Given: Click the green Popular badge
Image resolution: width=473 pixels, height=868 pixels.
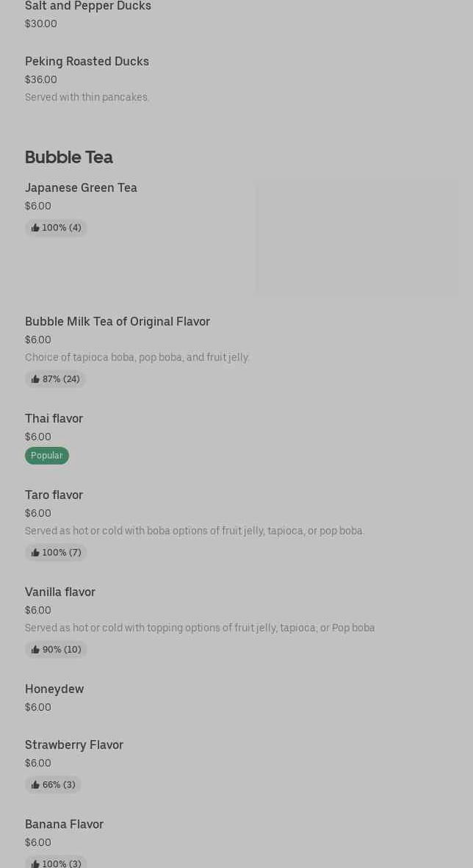Looking at the screenshot, I should 47,456.
